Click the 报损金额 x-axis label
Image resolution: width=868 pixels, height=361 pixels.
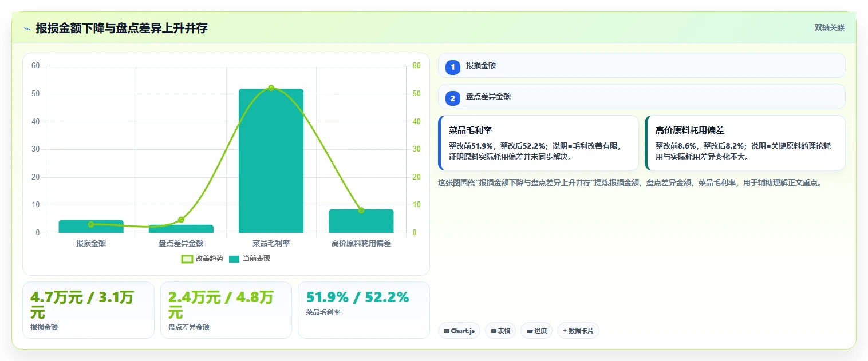[x=91, y=243]
